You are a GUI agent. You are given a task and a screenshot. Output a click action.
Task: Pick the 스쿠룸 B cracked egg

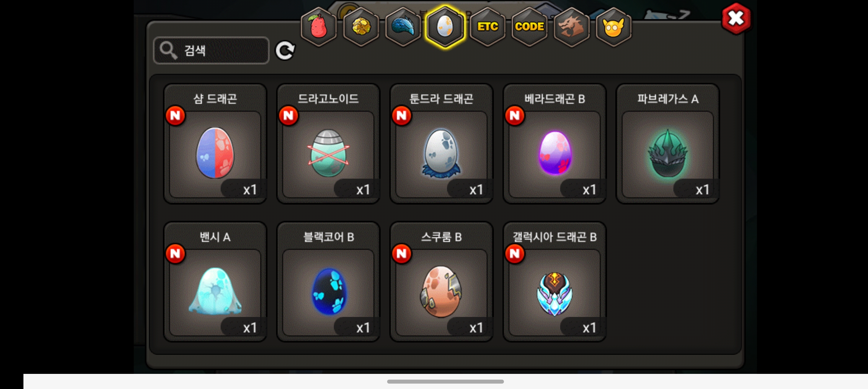(x=442, y=282)
